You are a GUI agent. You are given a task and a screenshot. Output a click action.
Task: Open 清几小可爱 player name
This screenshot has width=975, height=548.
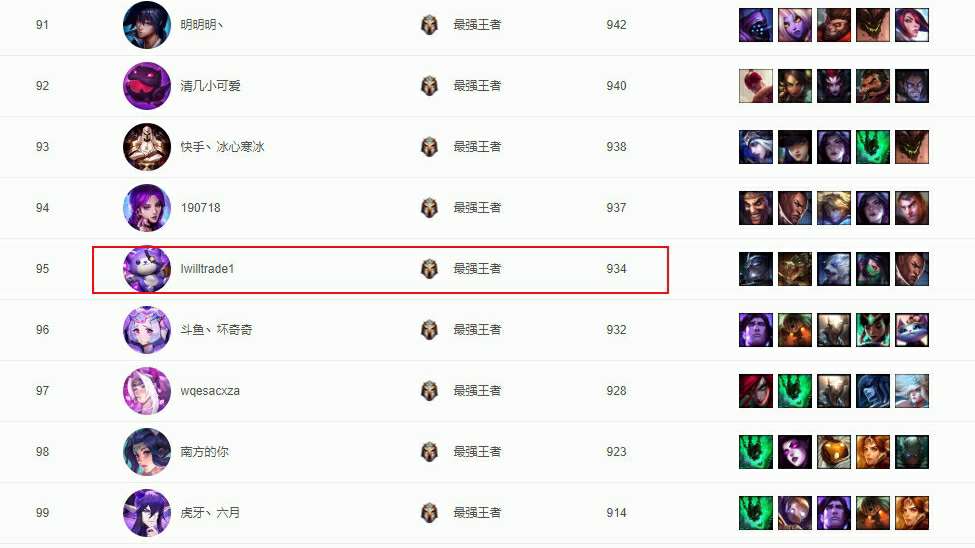click(210, 86)
